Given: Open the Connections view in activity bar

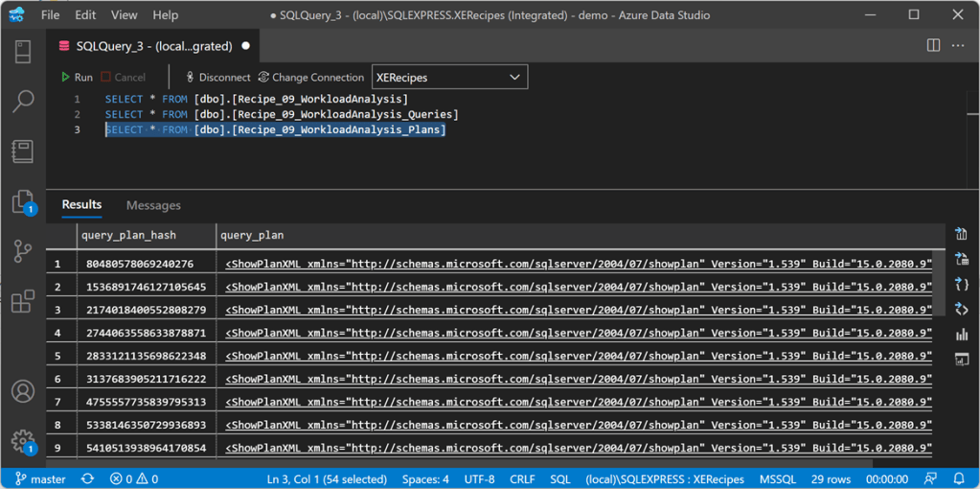Looking at the screenshot, I should point(23,51).
